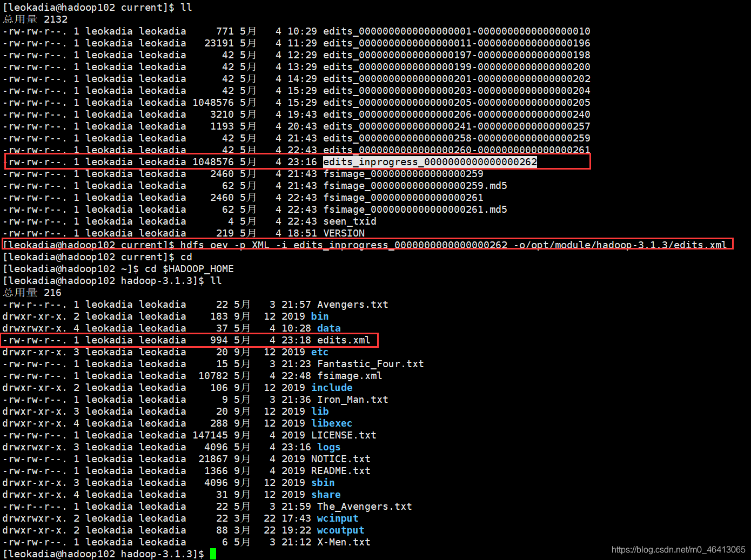Click the green cursor at final prompt
This screenshot has height=560, width=751.
click(x=213, y=554)
